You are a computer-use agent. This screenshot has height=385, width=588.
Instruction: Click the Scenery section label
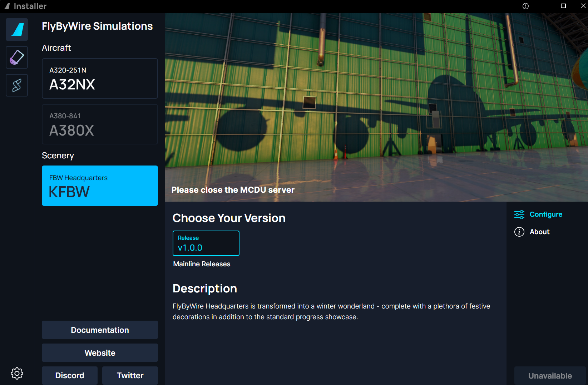click(x=58, y=156)
